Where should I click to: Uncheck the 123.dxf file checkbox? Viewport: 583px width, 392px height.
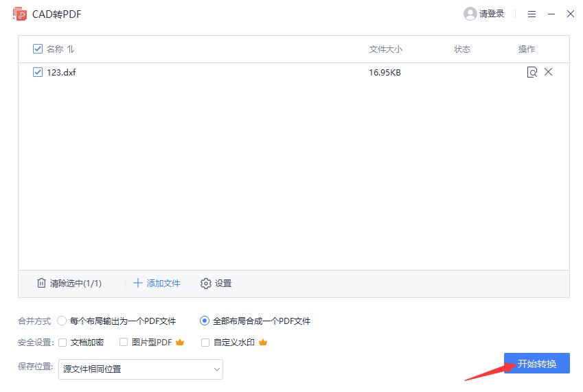38,71
